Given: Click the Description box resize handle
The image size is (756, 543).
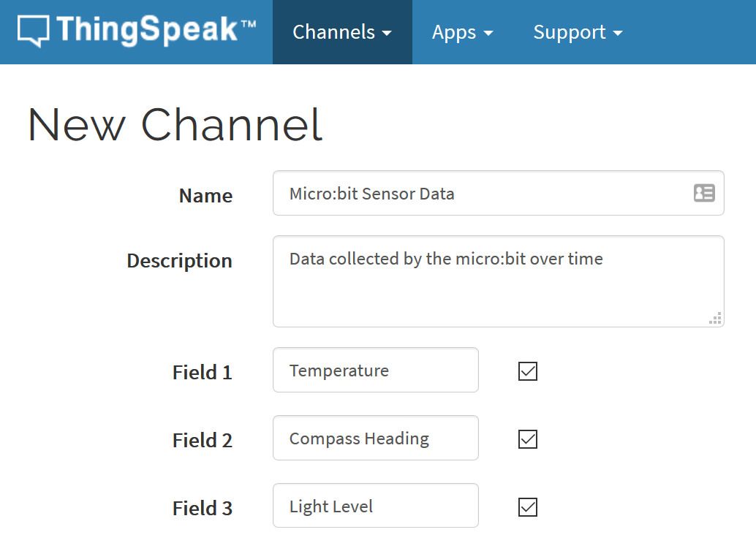Looking at the screenshot, I should coord(716,318).
